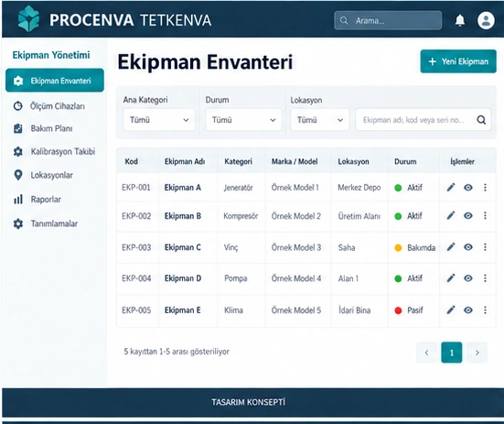The height and width of the screenshot is (424, 504).
Task: Click the record count text
Action: tap(177, 352)
